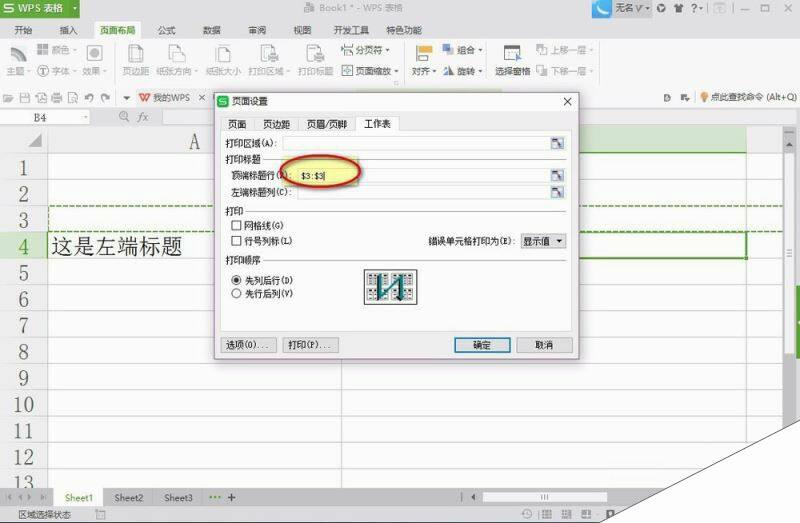Click the 确定 button
Viewport: 800px width, 523px height.
point(482,345)
